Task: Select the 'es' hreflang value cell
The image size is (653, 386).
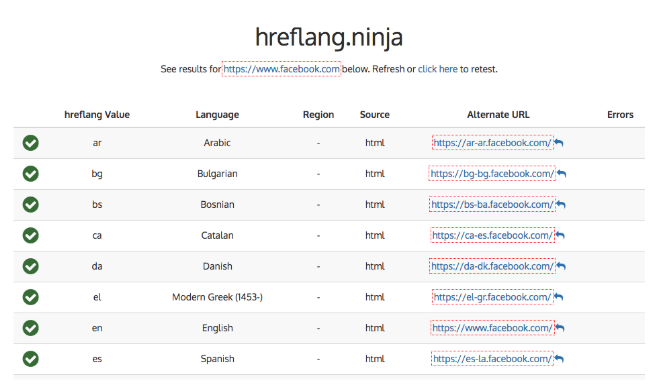Action: (97, 359)
